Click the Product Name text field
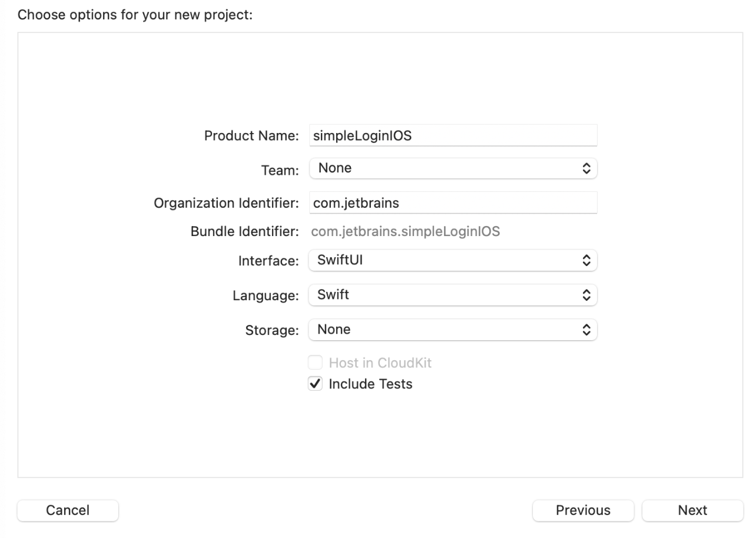Viewport: 756px width, 538px height. point(452,135)
